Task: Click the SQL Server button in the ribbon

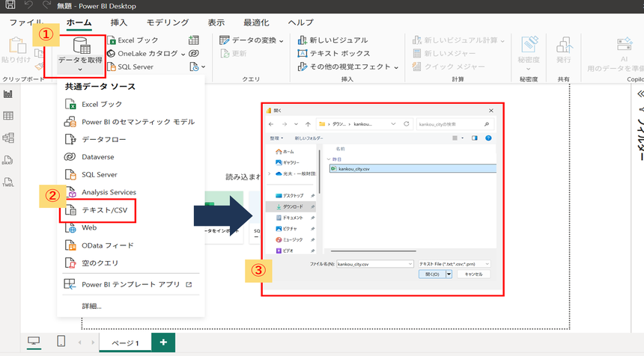Action: pos(130,67)
